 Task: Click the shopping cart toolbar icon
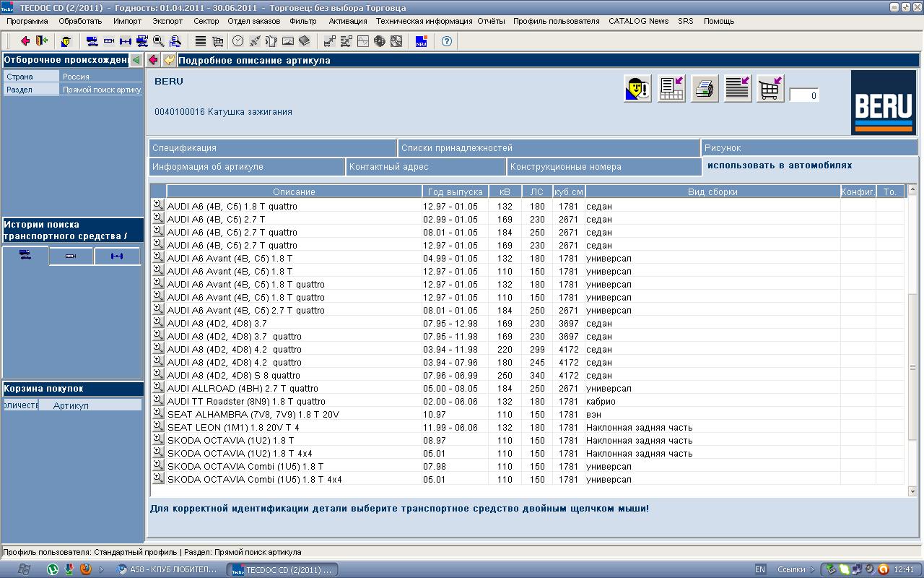(x=217, y=41)
